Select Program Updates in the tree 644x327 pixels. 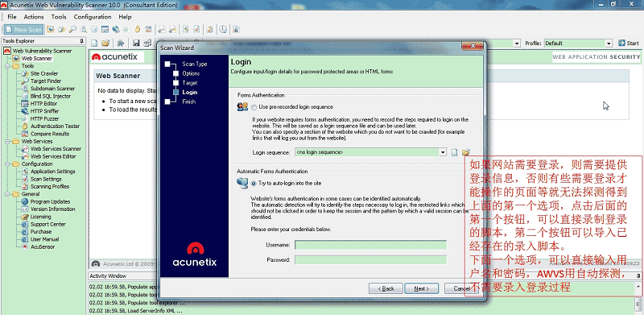tap(50, 201)
